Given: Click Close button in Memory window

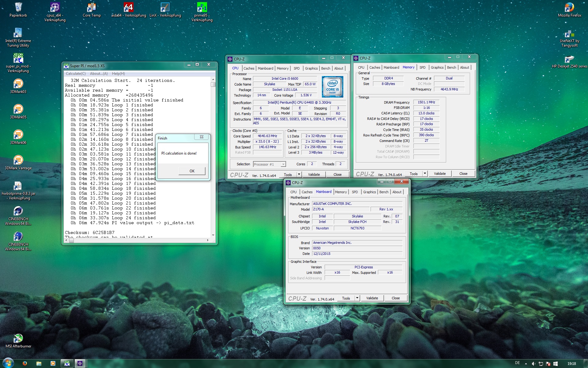Looking at the screenshot, I should click(463, 174).
